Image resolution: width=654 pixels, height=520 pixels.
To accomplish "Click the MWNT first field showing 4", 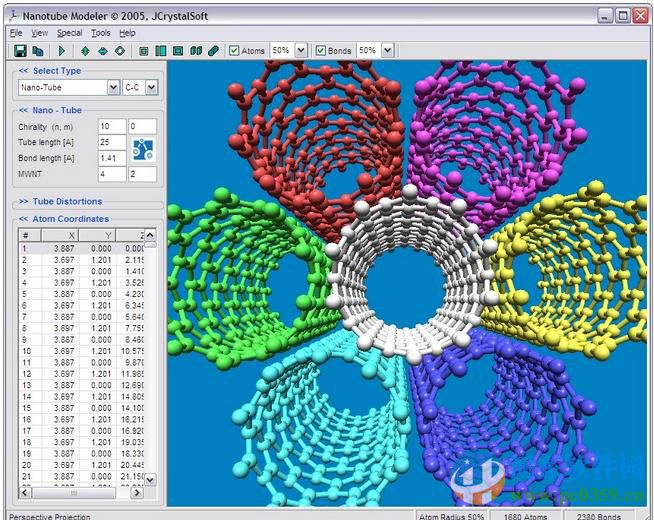I will point(112,174).
